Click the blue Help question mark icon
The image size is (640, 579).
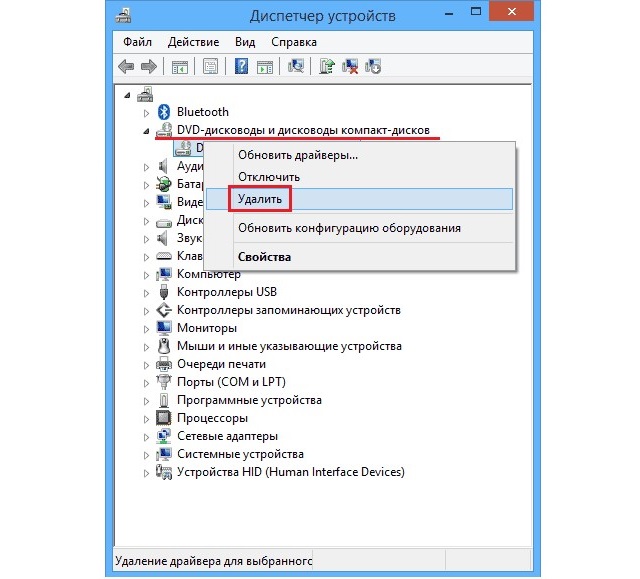tap(241, 67)
